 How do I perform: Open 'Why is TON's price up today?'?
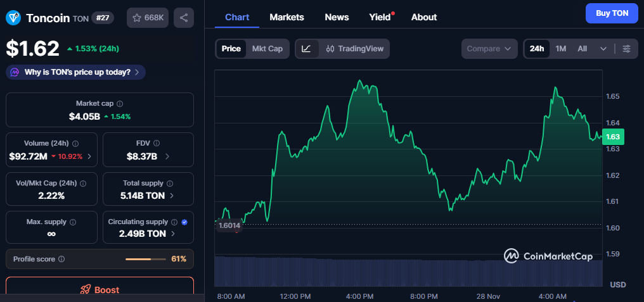click(76, 72)
